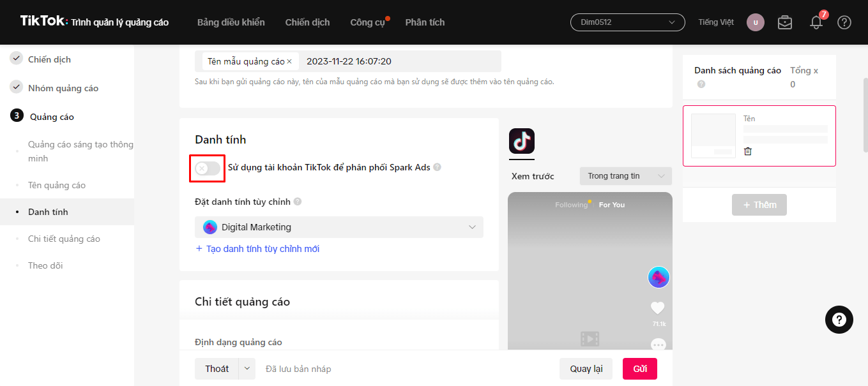Expand the arrow next to Thoát
868x386 pixels.
[247, 369]
